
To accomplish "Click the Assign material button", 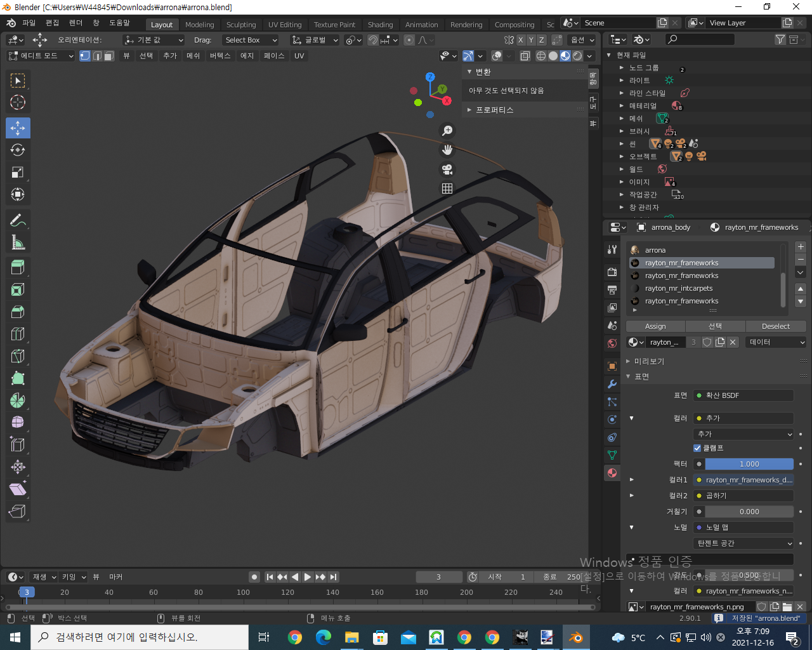I will [655, 326].
